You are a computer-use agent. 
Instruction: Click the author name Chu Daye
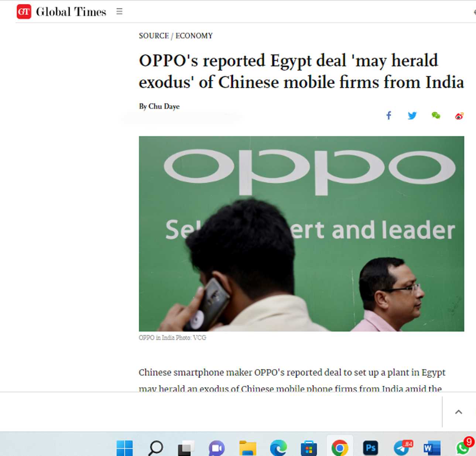[164, 106]
